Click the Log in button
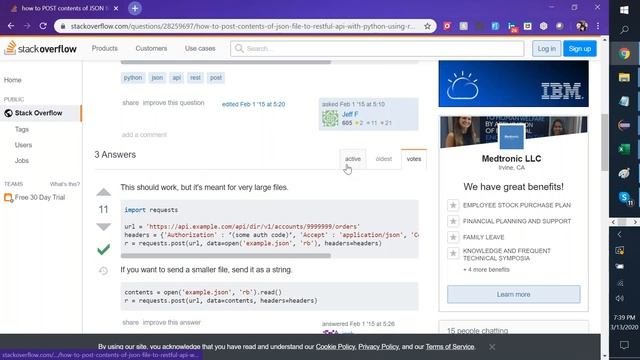The image size is (640, 360). pyautogui.click(x=546, y=49)
